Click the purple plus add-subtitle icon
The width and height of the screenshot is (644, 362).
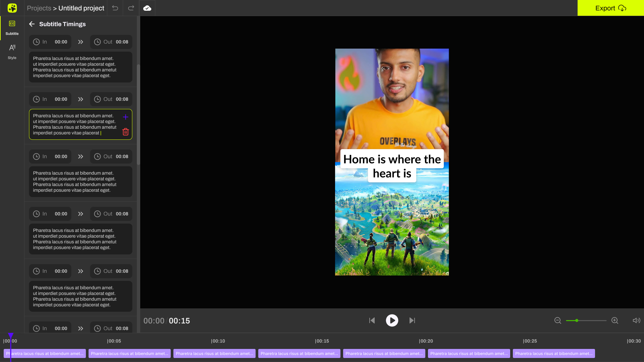pos(125,117)
